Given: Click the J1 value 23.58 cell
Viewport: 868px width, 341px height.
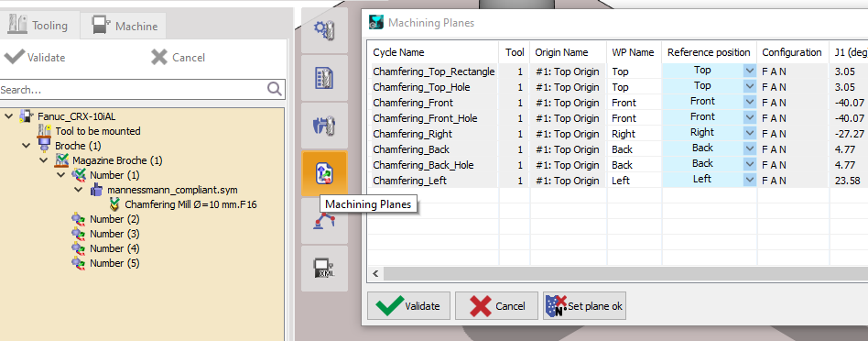Looking at the screenshot, I should pyautogui.click(x=849, y=181).
